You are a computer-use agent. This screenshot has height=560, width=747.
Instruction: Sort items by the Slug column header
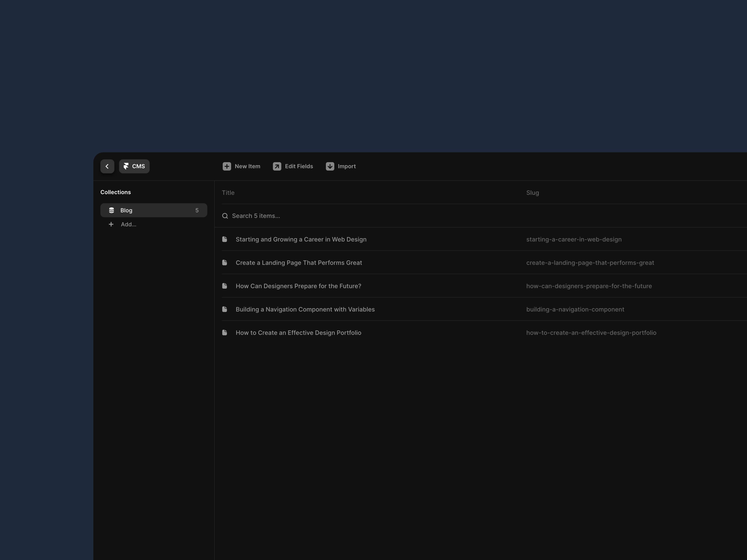(x=532, y=192)
